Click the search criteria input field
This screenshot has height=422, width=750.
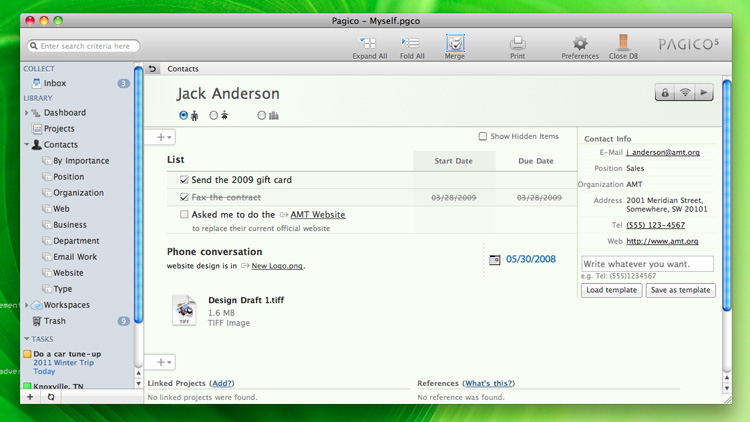84,46
